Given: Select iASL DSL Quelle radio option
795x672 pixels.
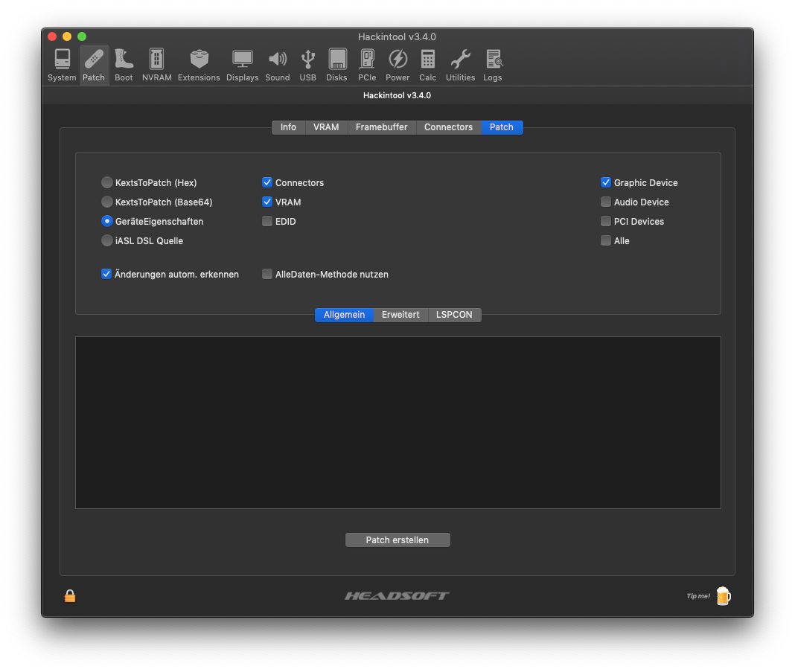Looking at the screenshot, I should coord(107,240).
